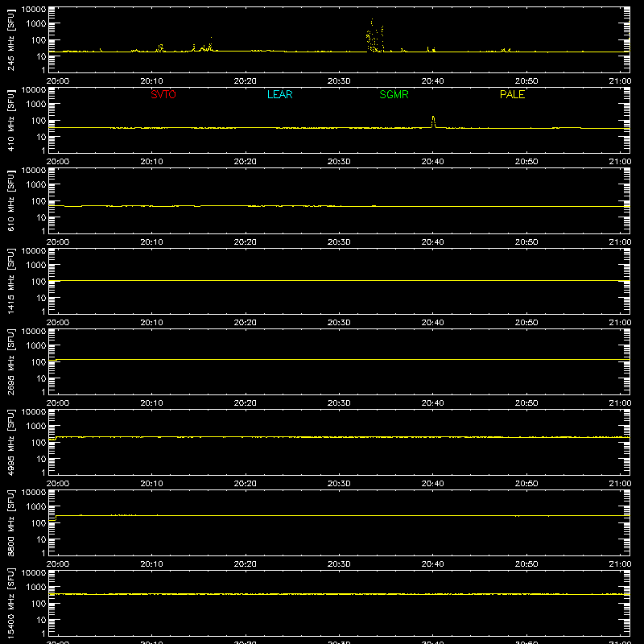Click the 20:40 peak in the 410 MHz plot
Screen dimensions: 644x644
(433, 122)
